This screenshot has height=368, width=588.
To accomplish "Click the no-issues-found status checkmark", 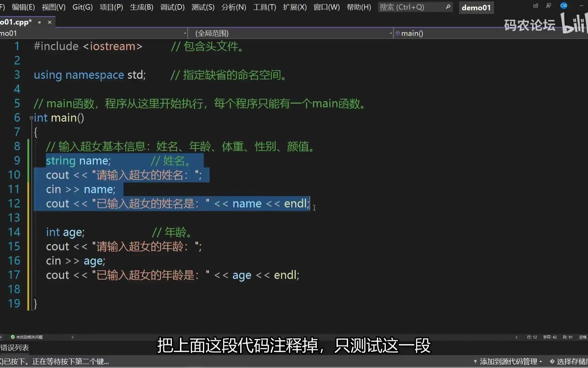I will click(x=13, y=337).
